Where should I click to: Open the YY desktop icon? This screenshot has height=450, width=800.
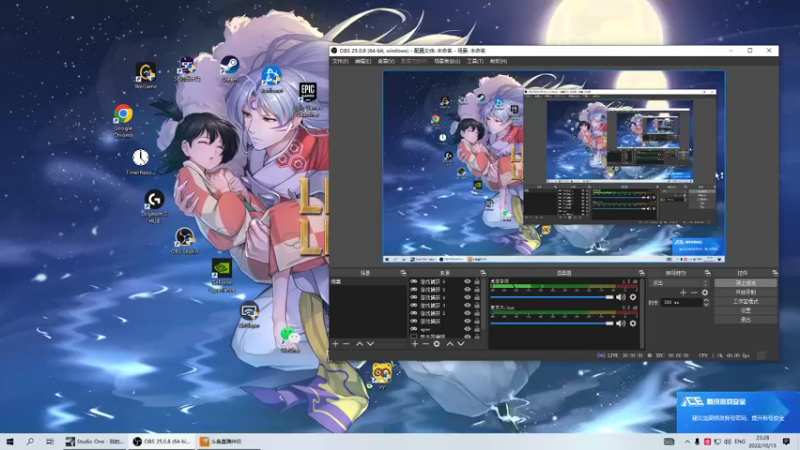(382, 376)
